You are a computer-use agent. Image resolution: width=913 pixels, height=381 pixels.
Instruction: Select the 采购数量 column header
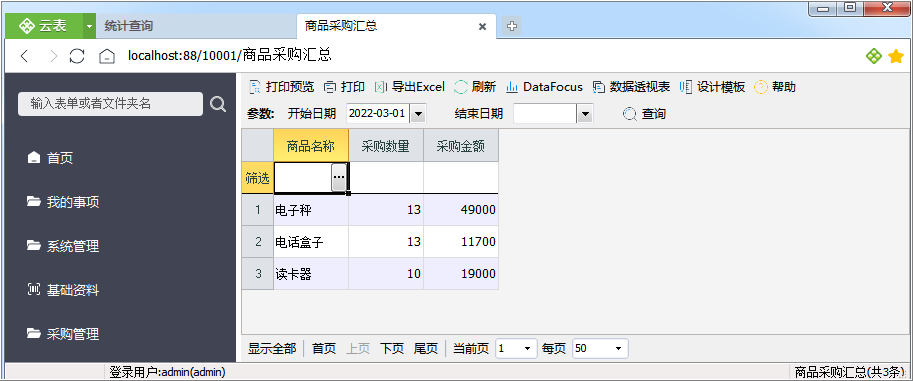[386, 146]
